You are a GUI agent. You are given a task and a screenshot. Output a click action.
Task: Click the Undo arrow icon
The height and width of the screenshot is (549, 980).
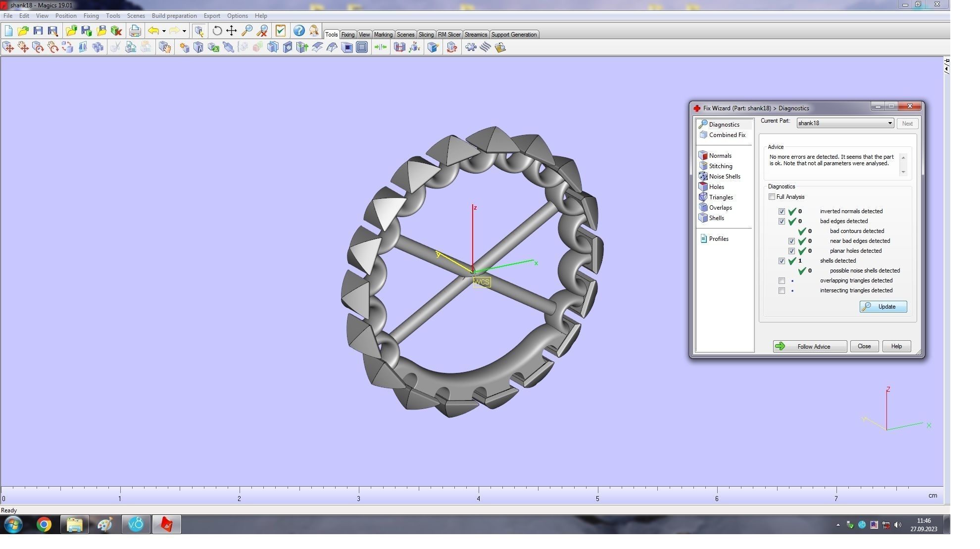click(x=153, y=31)
